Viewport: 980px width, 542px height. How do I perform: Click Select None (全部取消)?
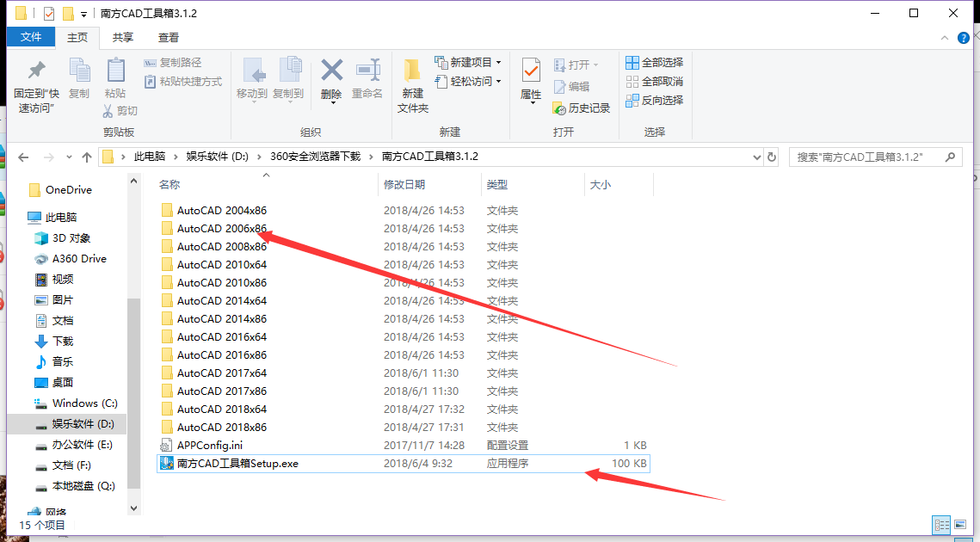655,81
